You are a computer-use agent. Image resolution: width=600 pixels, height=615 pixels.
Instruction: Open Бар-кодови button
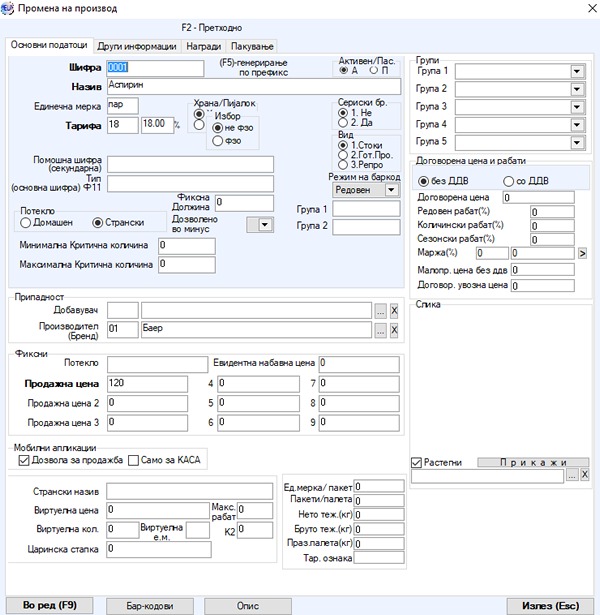tap(150, 606)
